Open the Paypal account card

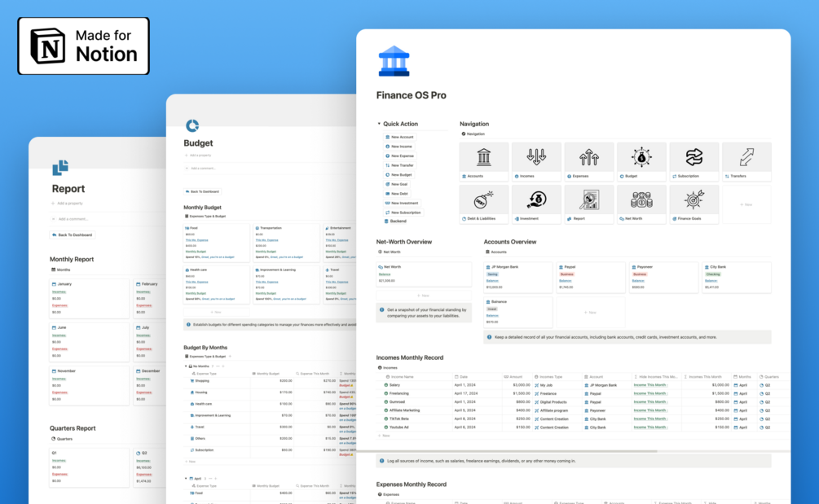pos(591,277)
